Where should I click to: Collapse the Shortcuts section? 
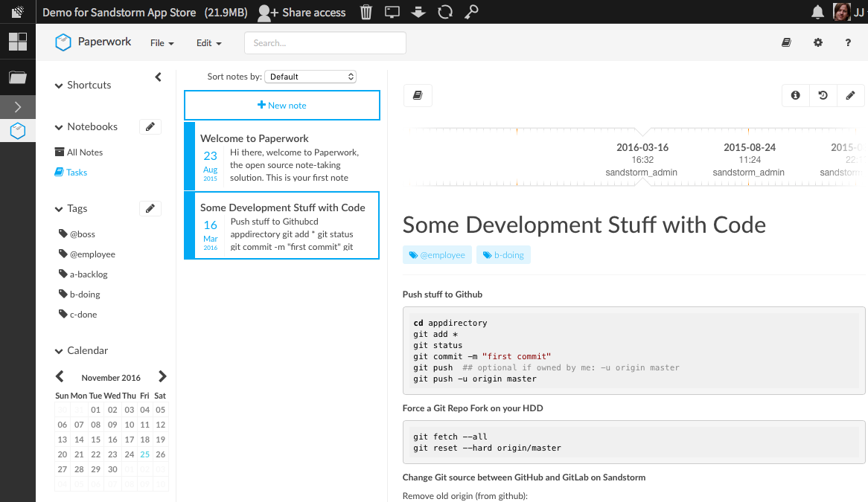59,85
